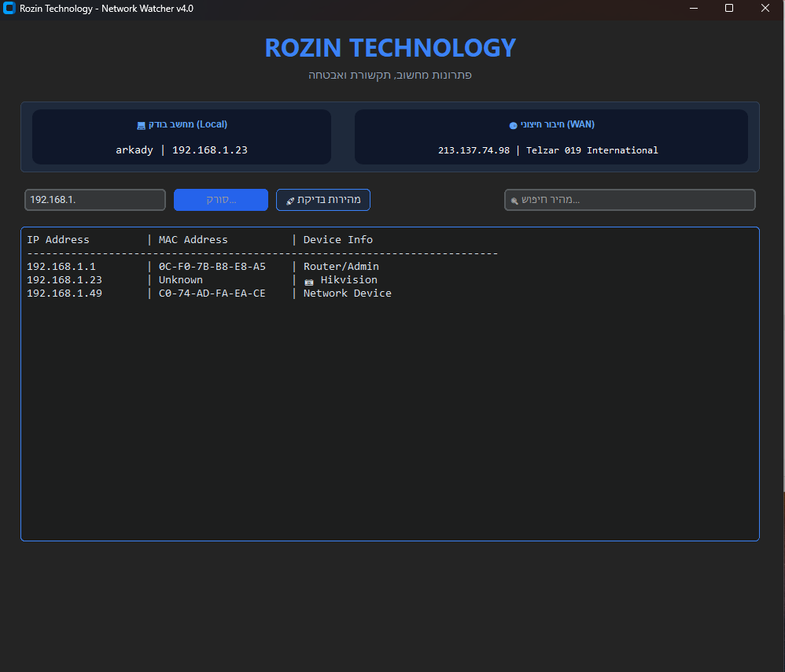Click the rocket icon on the speed test button
Viewport: 785px width, 672px height.
point(290,201)
